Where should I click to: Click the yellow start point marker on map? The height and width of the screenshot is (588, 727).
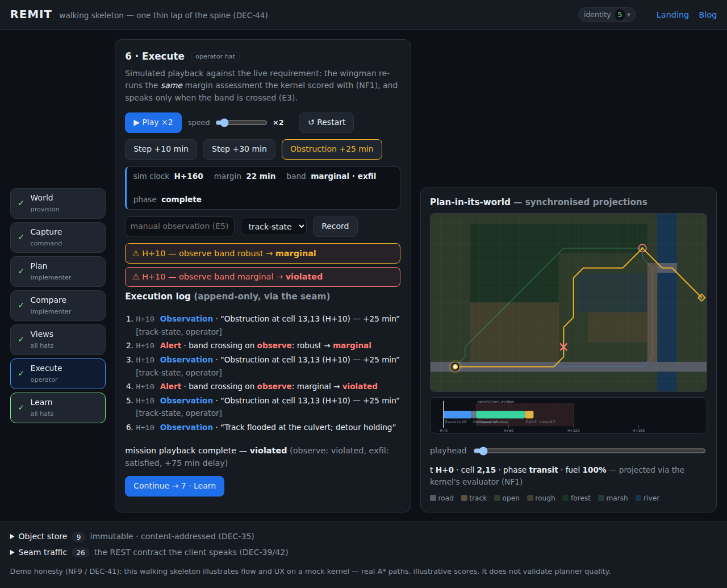(455, 366)
